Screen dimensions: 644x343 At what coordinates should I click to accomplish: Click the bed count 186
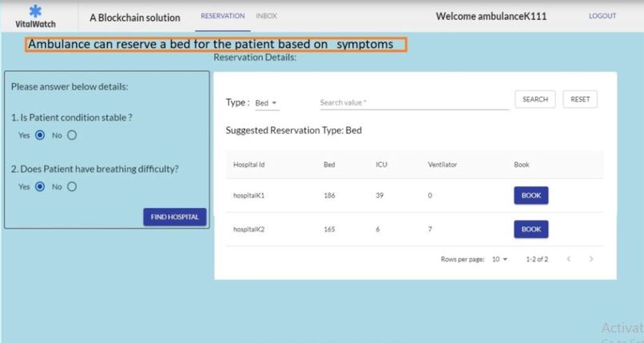tap(329, 196)
